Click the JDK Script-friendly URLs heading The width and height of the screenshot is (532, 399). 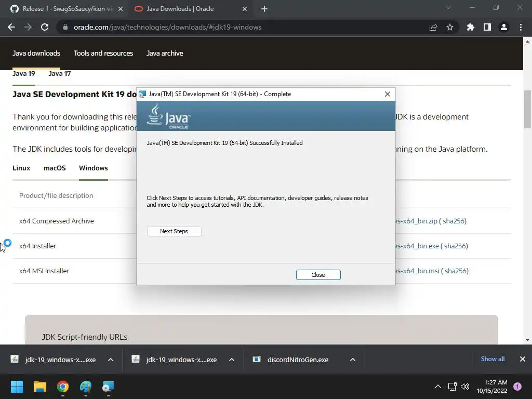(x=85, y=337)
